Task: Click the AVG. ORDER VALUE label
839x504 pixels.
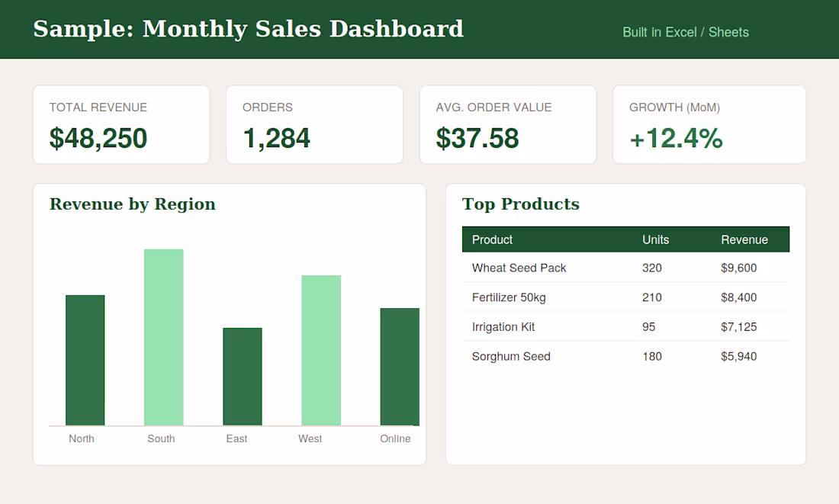Action: pos(493,108)
